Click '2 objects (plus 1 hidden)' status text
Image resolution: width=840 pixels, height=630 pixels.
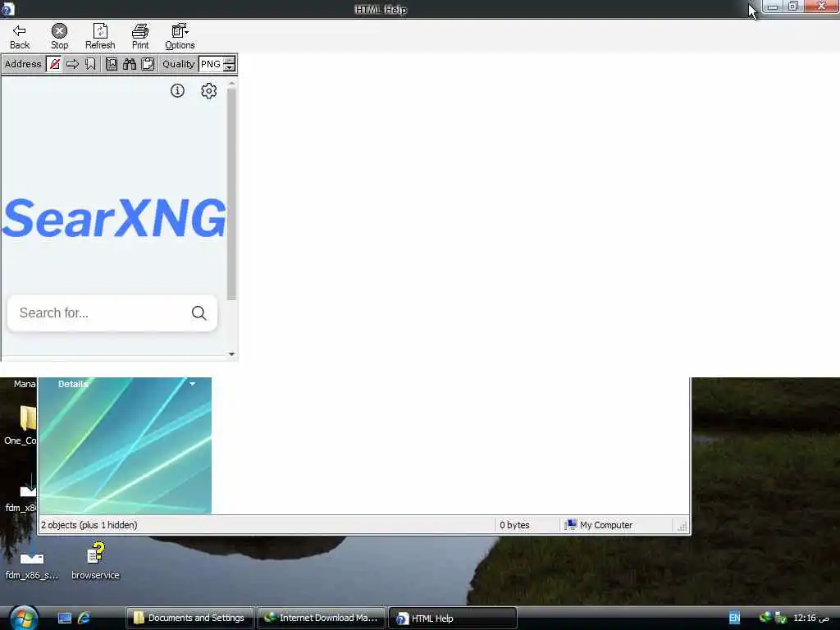click(x=89, y=525)
